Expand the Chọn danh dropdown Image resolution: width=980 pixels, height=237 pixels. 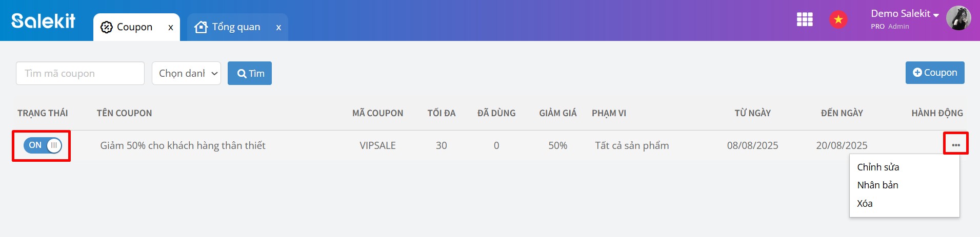(x=186, y=73)
